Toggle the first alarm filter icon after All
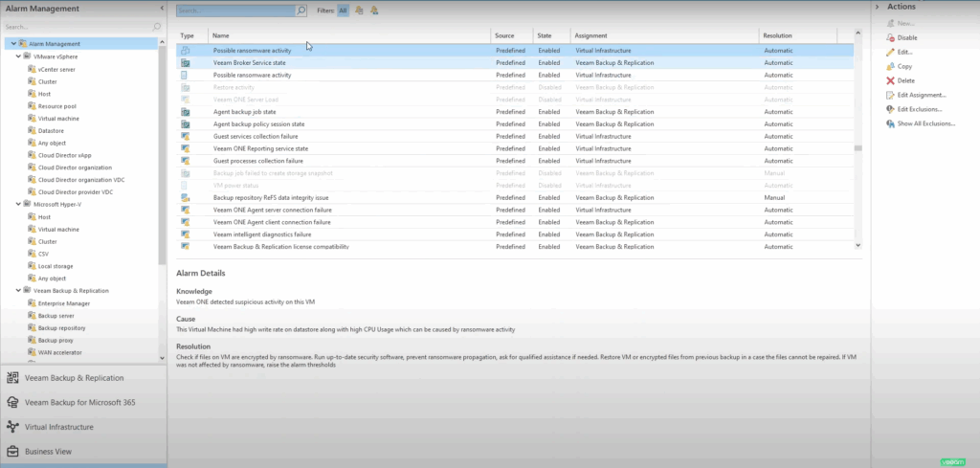This screenshot has width=980, height=468. 359,11
